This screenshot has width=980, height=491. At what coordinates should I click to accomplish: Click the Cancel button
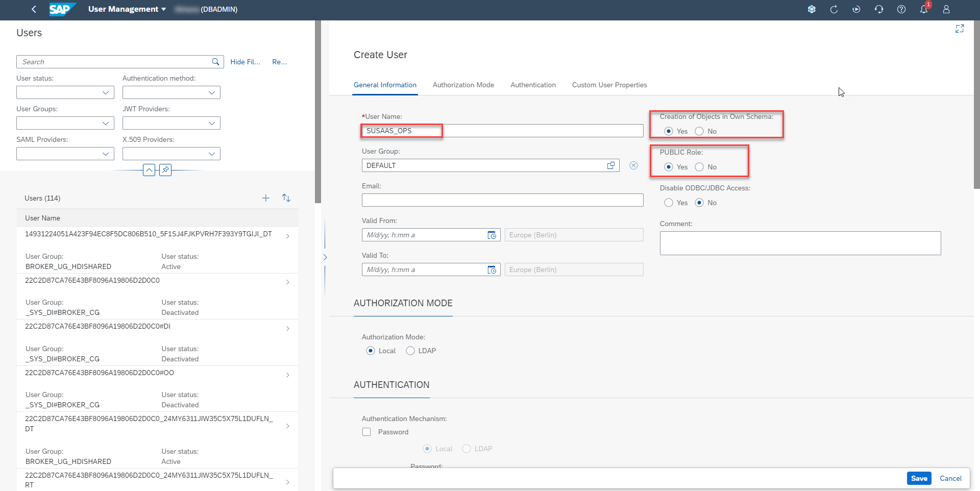[950, 478]
